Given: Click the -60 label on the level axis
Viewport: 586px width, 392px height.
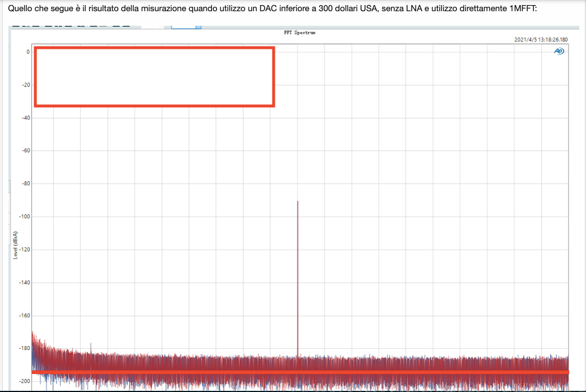Looking at the screenshot, I should click(x=26, y=151).
